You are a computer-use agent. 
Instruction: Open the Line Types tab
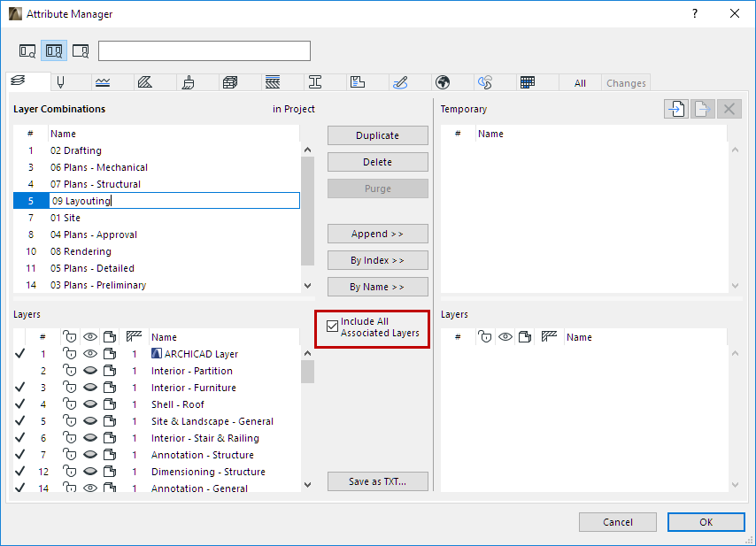[103, 82]
